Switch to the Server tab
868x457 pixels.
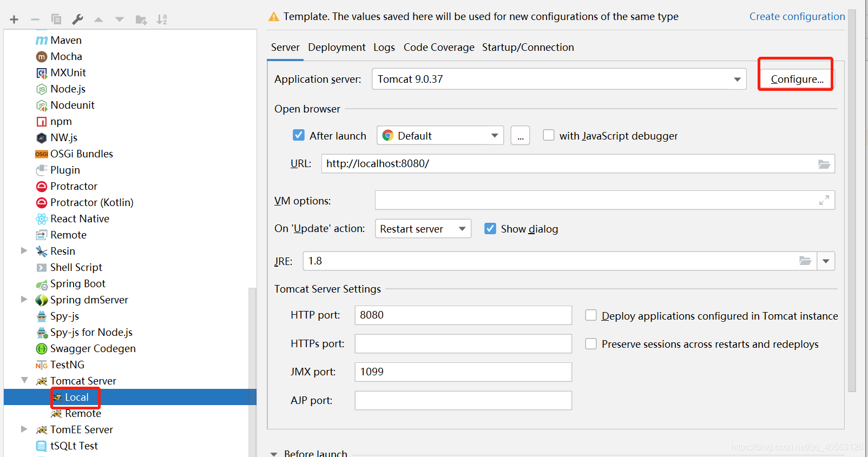coord(285,47)
